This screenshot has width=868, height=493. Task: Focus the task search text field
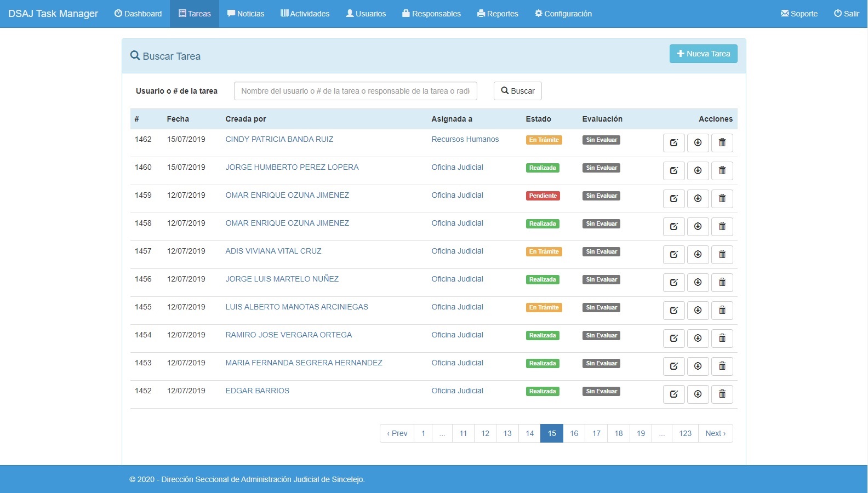355,91
